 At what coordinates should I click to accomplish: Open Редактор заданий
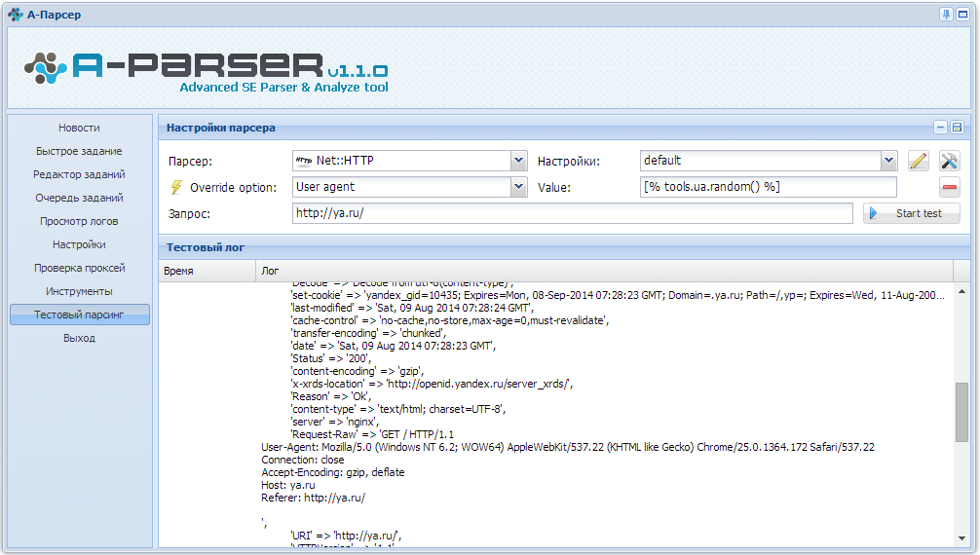[x=79, y=174]
